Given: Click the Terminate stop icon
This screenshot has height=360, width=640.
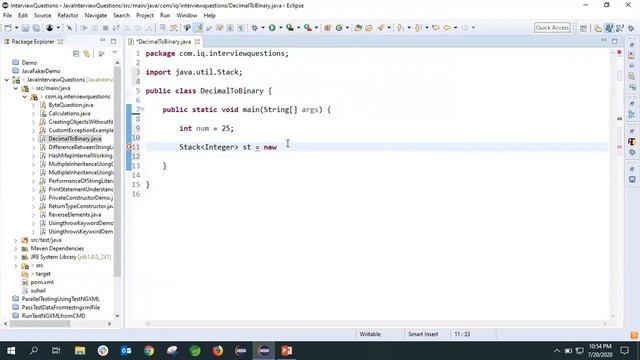Looking at the screenshot, I should [x=105, y=28].
